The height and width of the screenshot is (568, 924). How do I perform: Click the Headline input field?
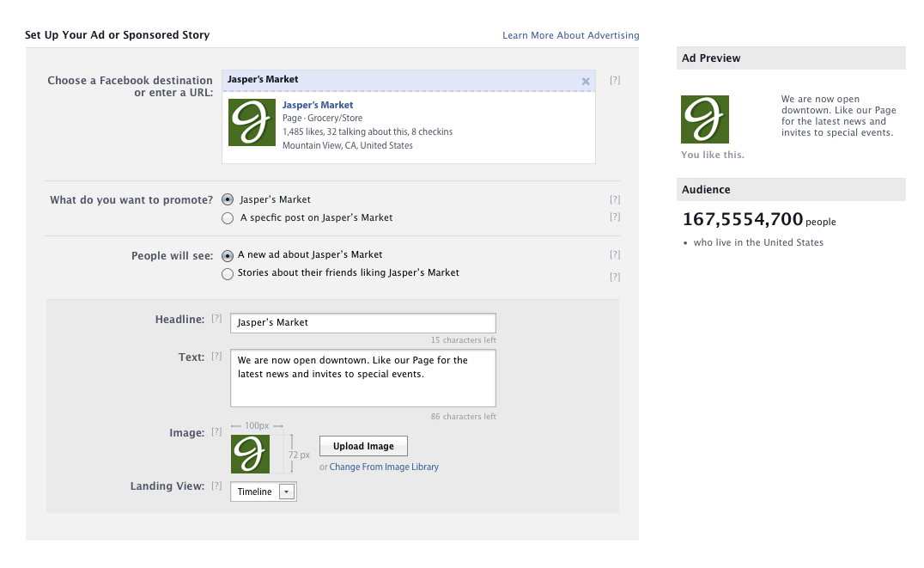click(362, 323)
